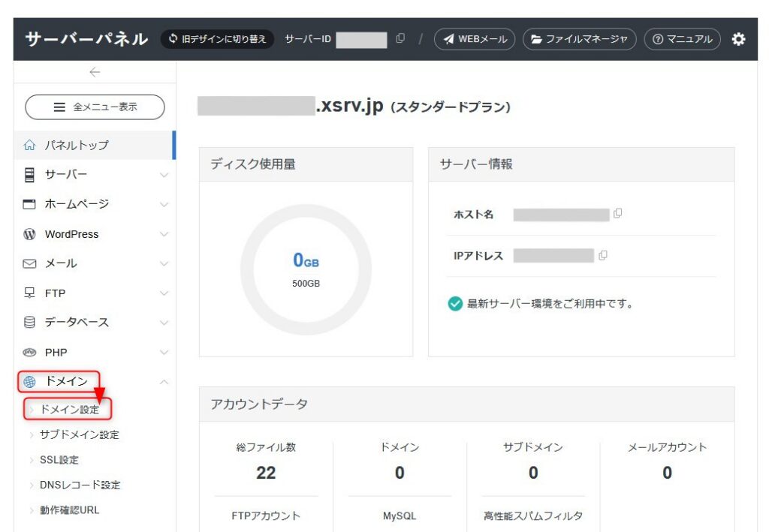The width and height of the screenshot is (769, 532).
Task: Click the WordPress logo icon in sidebar
Action: [30, 234]
